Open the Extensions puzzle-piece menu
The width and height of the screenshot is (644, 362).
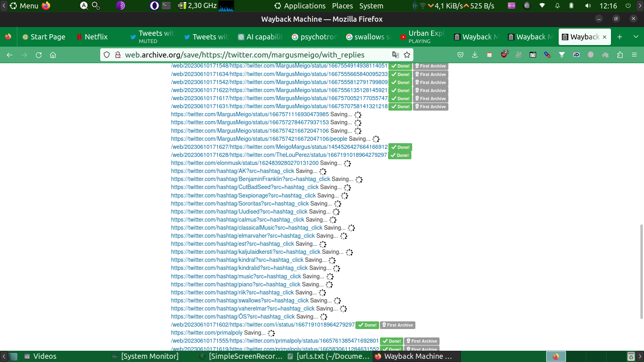tap(620, 55)
